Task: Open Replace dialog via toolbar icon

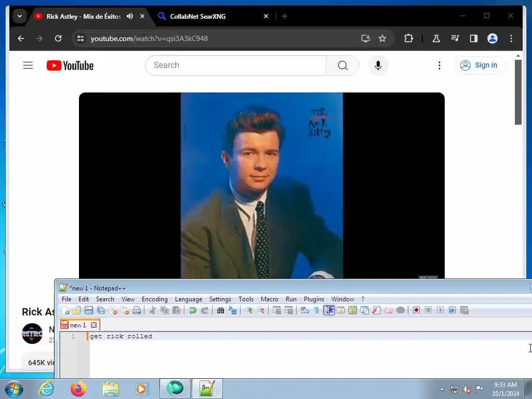Action: point(233,310)
